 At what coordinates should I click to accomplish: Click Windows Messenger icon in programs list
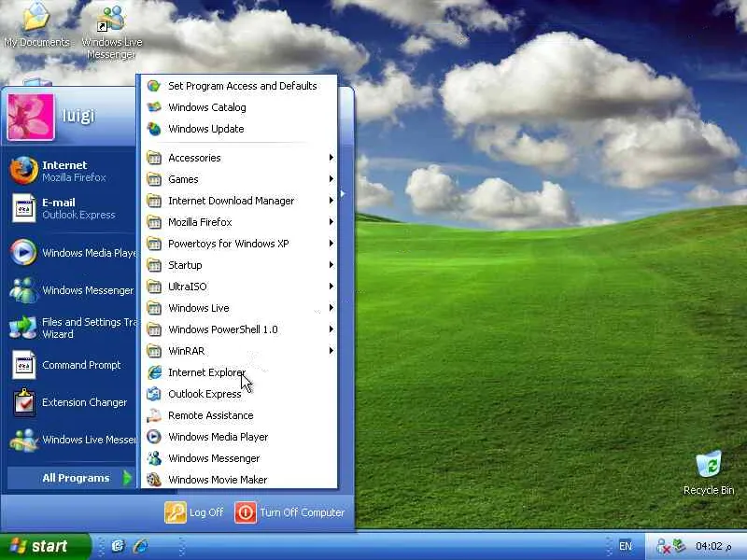coord(154,458)
